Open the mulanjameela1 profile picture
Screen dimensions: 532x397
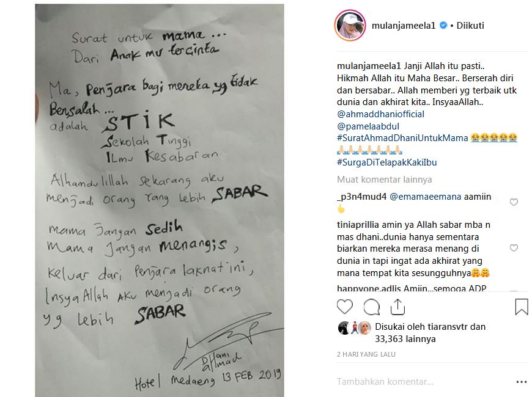350,26
